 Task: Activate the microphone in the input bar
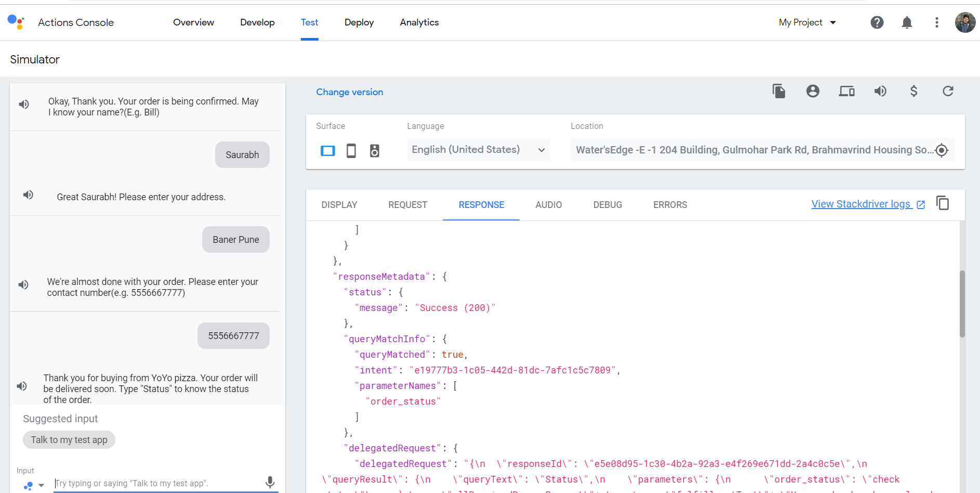270,482
